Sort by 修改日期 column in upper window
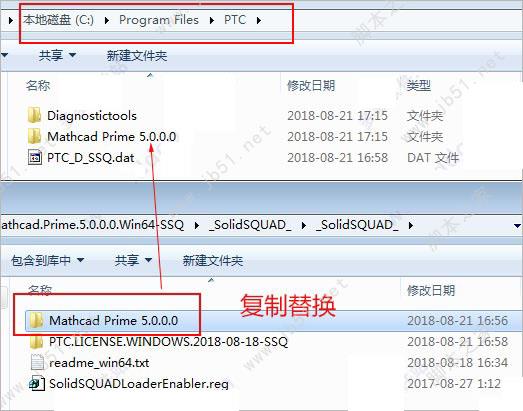The image size is (523, 411). (x=311, y=85)
